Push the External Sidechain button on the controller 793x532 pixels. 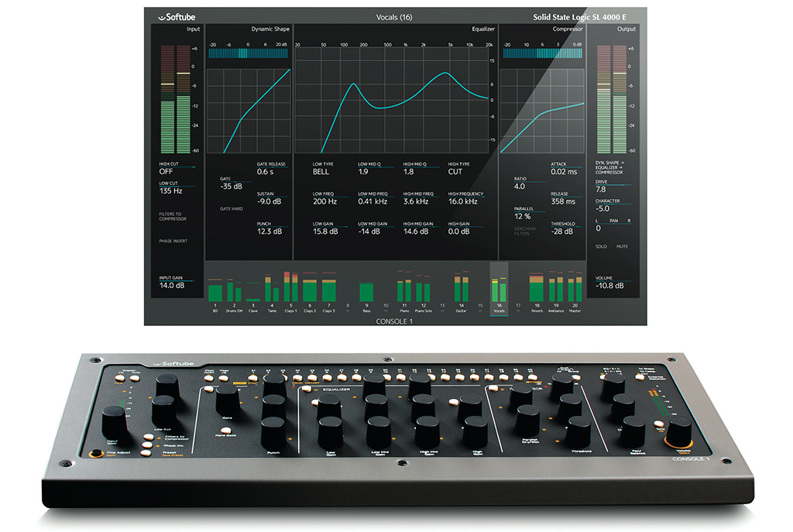pos(640,377)
